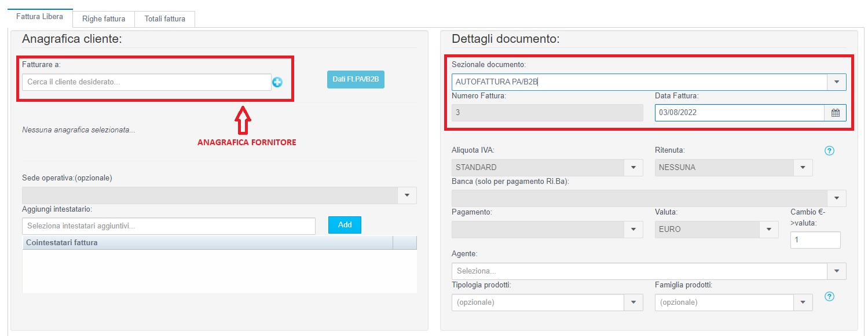Expand the Sezionale documento dropdown
Viewport: 868px width, 336px height.
point(836,82)
